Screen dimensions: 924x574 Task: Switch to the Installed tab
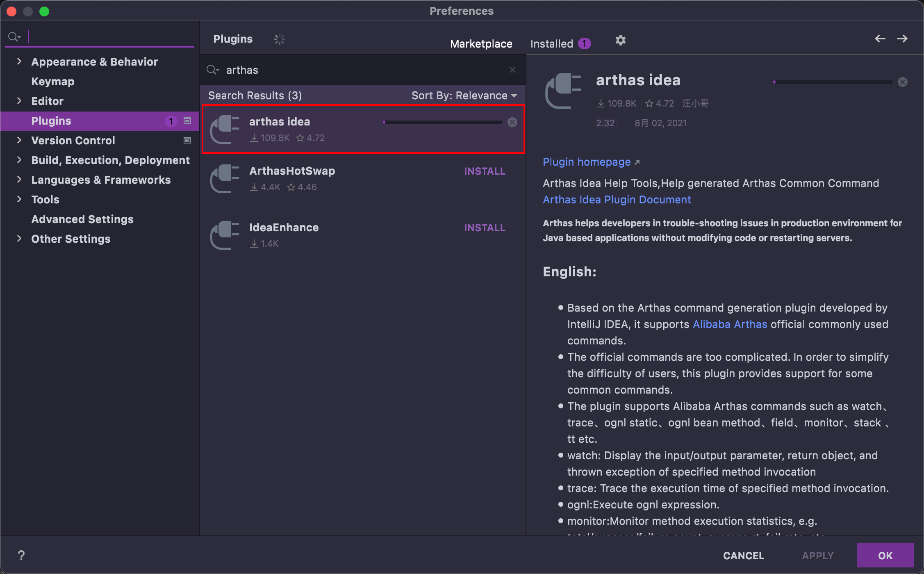551,43
